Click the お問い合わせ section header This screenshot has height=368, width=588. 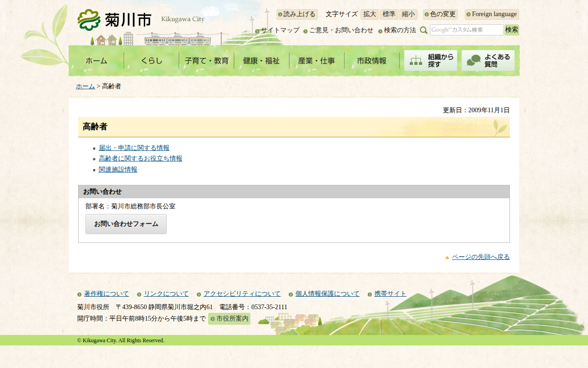coord(294,192)
